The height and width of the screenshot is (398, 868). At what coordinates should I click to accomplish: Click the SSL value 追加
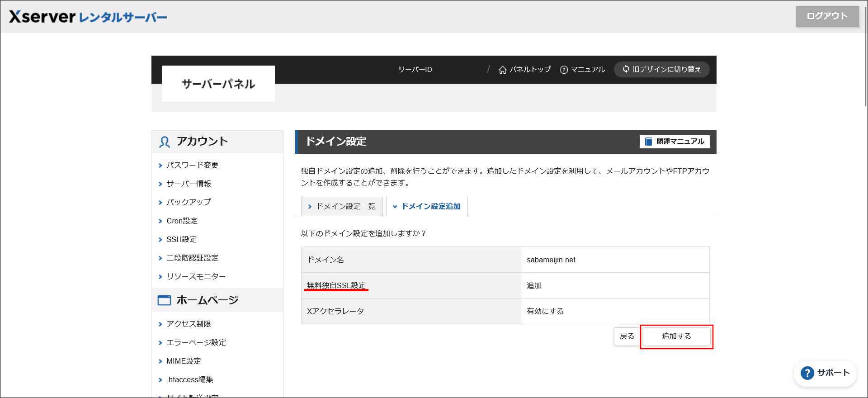534,285
